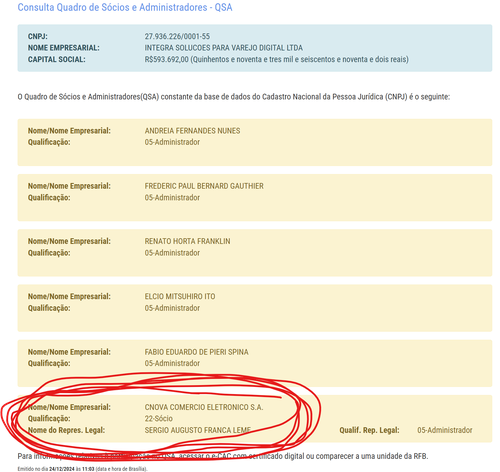
Task: Select the CNPJ number 27.936.226/0001-55
Action: pos(177,36)
